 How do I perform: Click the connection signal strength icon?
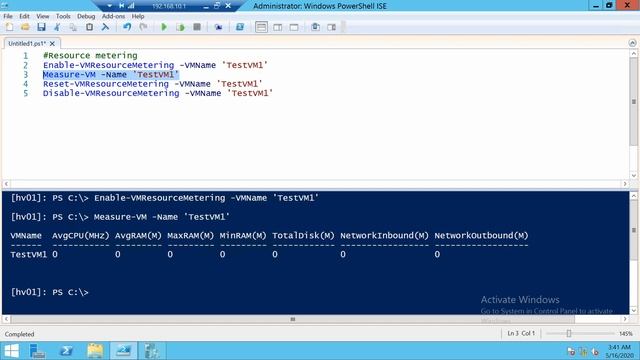pyautogui.click(x=131, y=6)
